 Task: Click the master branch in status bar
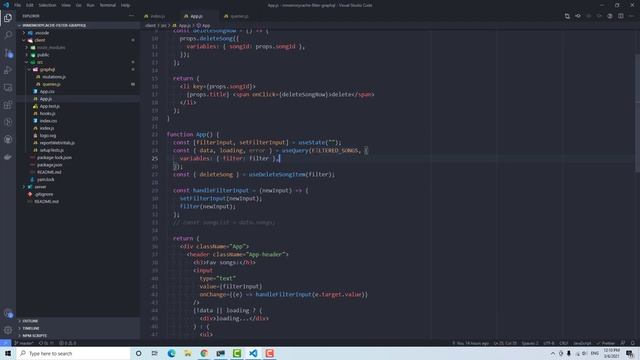24,343
